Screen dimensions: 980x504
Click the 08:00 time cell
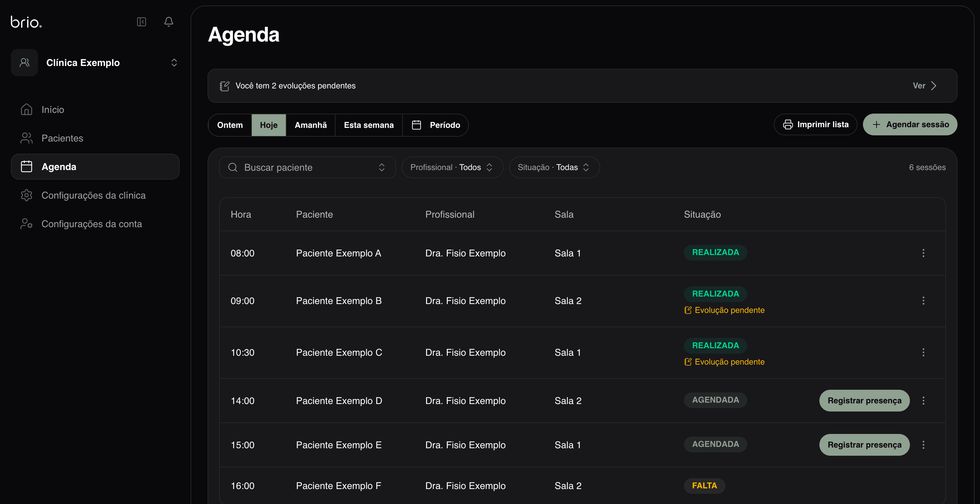pos(242,253)
